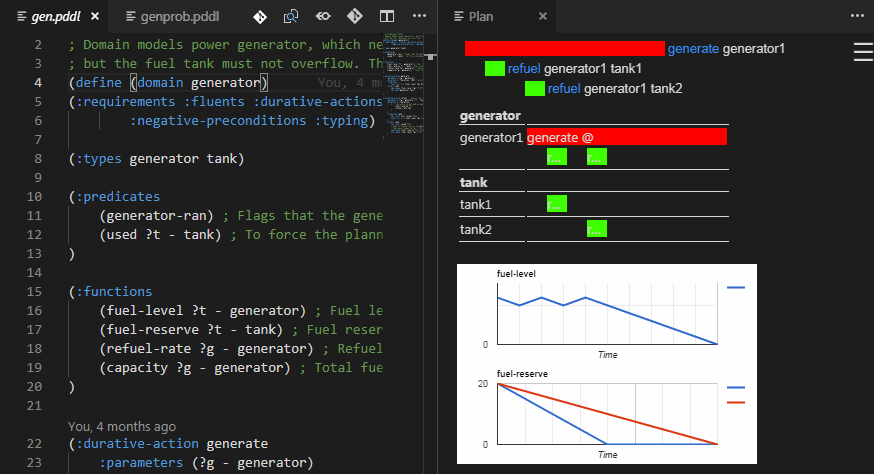
Task: Place cursor on '(define (domain generator)' line
Action: [x=168, y=83]
